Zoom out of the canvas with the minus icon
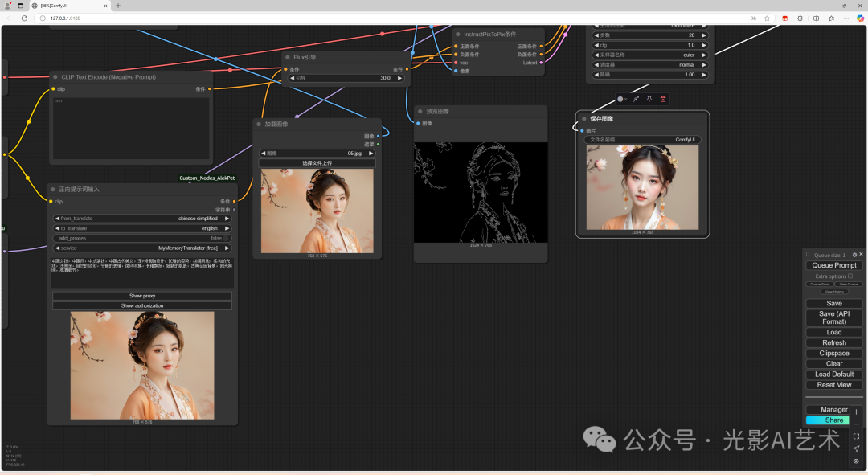The image size is (868, 475). point(856,424)
